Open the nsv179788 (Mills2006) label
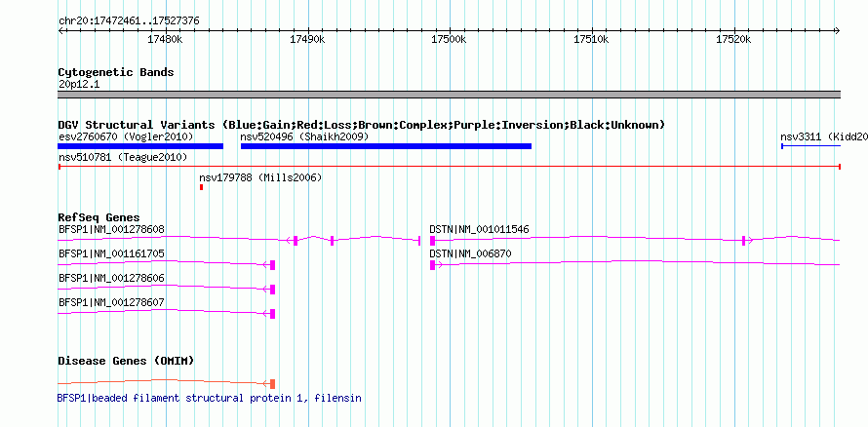Screen dimensions: 868x427 tap(260, 178)
